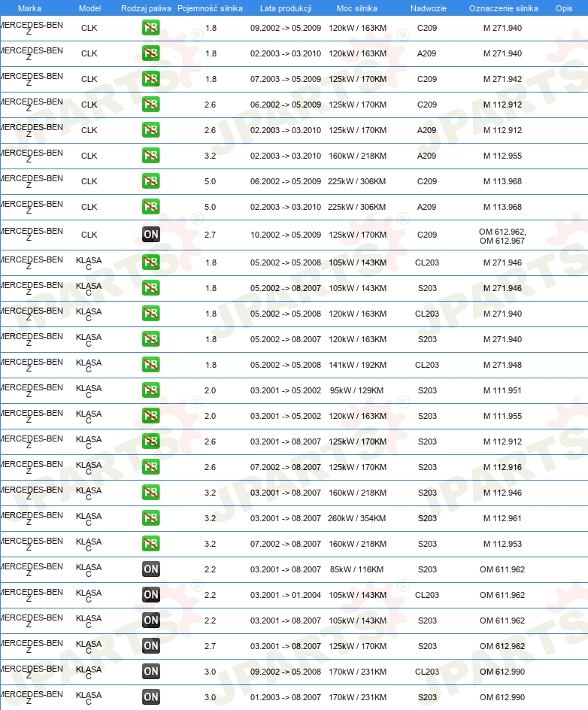Click petrol icon in S203 M 271.946 row

pyautogui.click(x=150, y=288)
